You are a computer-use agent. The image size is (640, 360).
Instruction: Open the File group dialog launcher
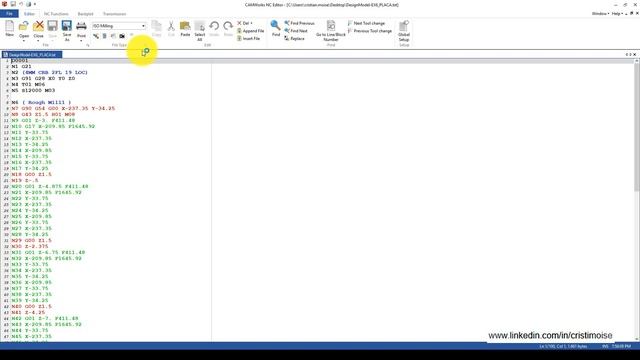click(x=87, y=45)
